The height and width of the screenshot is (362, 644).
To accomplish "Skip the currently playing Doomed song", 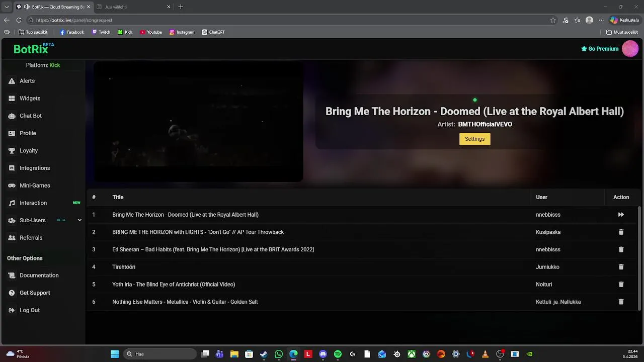I will click(621, 215).
